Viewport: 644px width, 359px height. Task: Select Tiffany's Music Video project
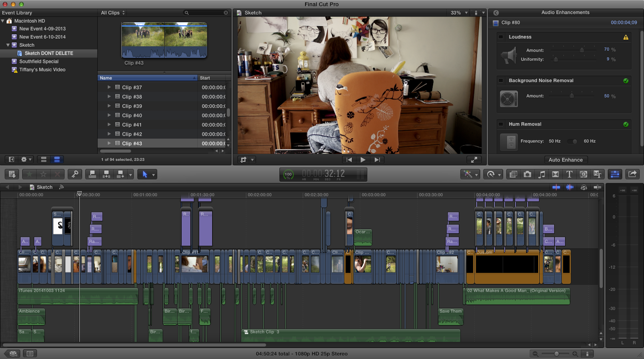(42, 70)
